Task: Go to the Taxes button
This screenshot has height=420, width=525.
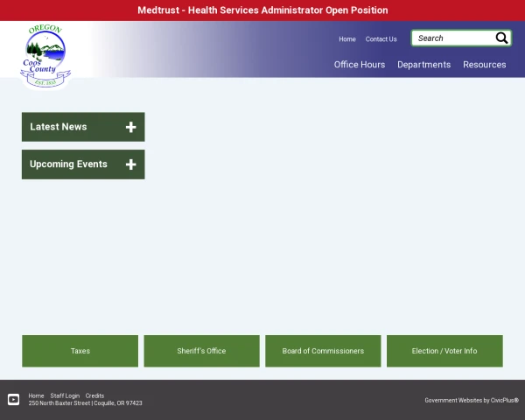Action: tap(80, 351)
